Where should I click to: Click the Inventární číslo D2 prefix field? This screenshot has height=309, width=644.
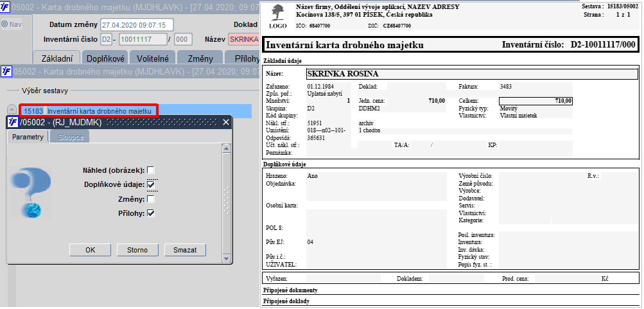pos(106,39)
